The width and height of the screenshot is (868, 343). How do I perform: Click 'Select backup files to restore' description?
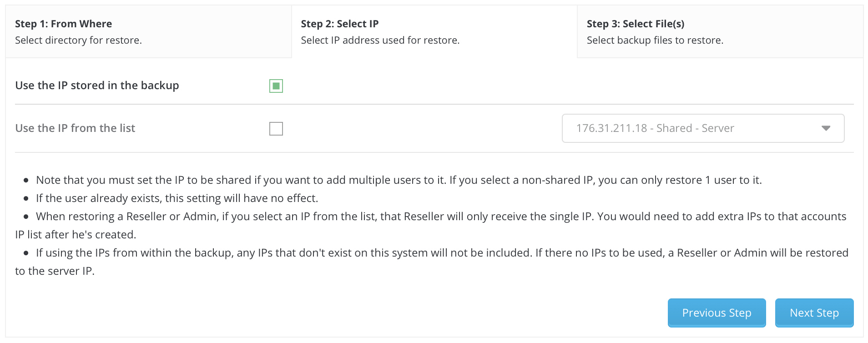(655, 40)
